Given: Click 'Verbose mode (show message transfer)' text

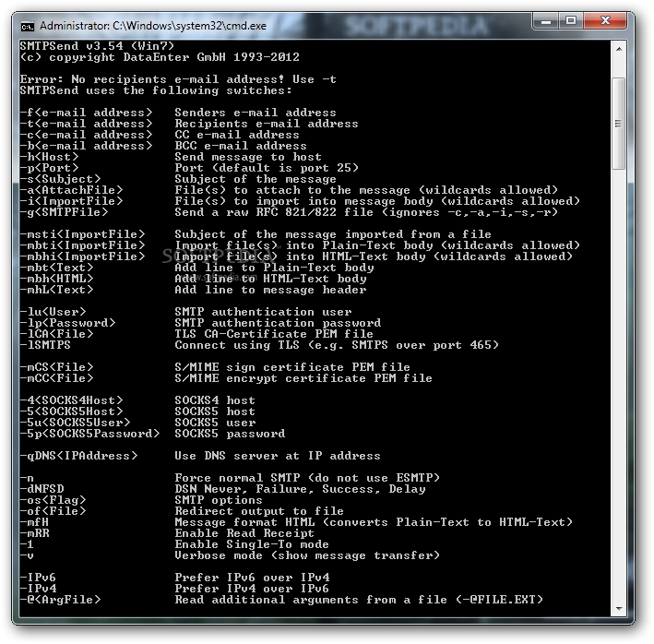Looking at the screenshot, I should pos(307,555).
